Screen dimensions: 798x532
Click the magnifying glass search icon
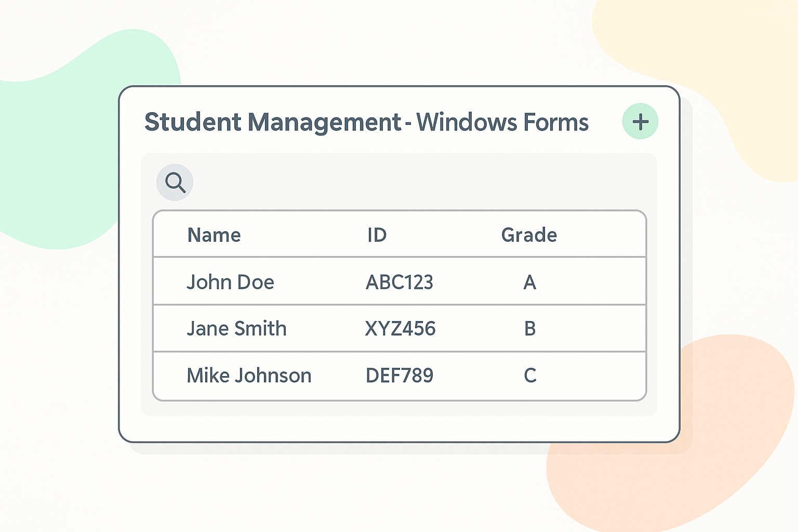tap(175, 182)
